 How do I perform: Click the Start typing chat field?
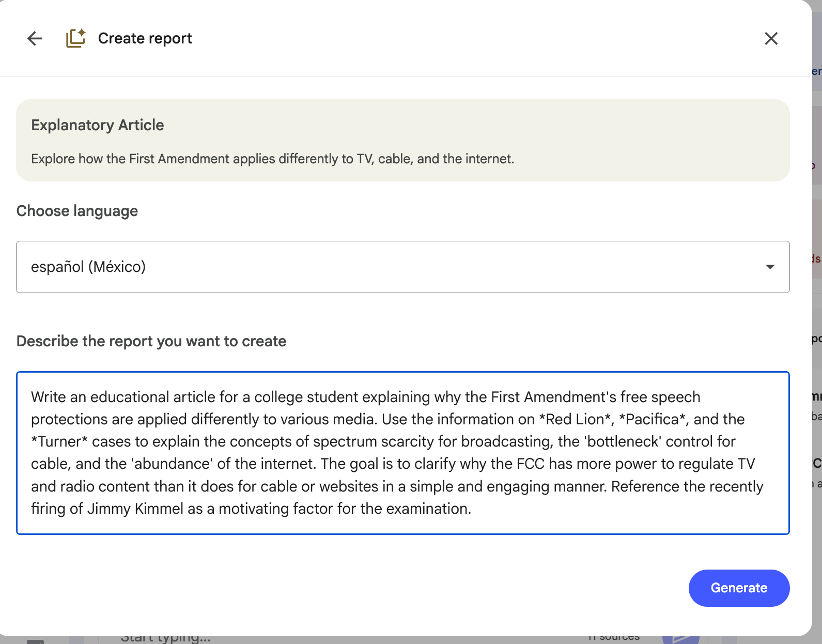165,639
